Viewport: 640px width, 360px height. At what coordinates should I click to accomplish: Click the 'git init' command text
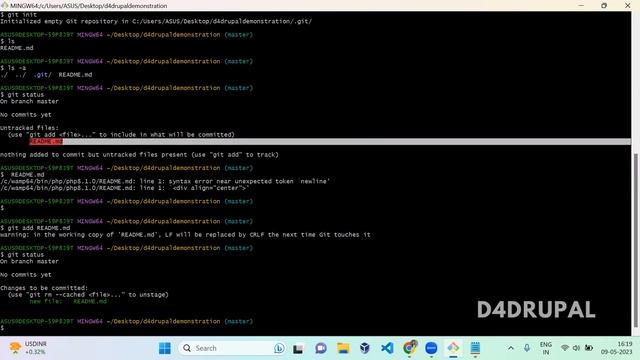[x=22, y=15]
